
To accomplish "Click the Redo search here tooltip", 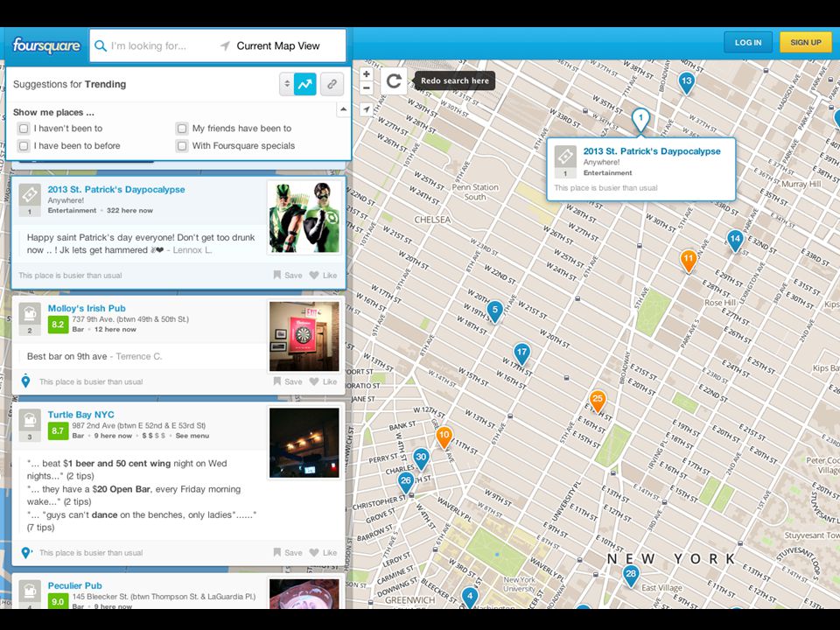I will [x=454, y=80].
